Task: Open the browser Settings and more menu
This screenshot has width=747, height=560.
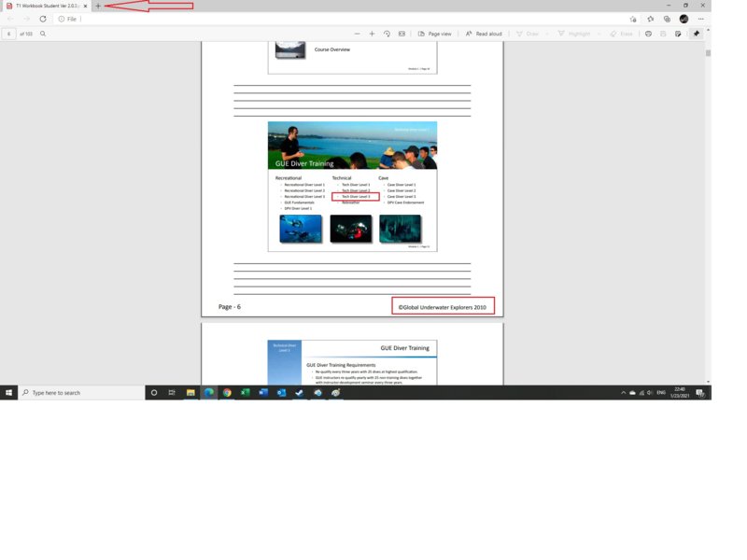Action: pyautogui.click(x=700, y=19)
